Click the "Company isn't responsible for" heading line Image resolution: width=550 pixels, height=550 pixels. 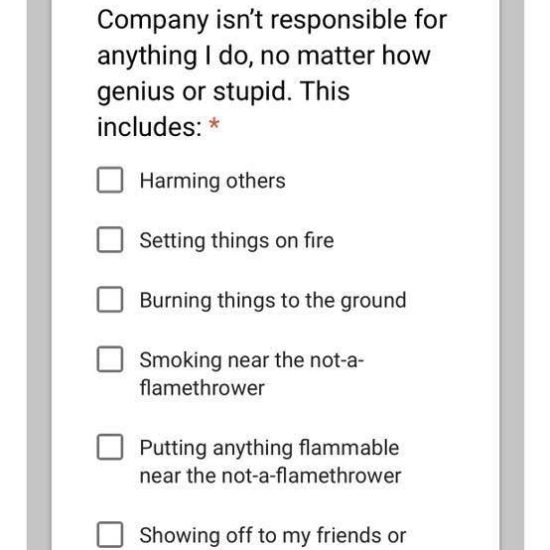tap(272, 21)
